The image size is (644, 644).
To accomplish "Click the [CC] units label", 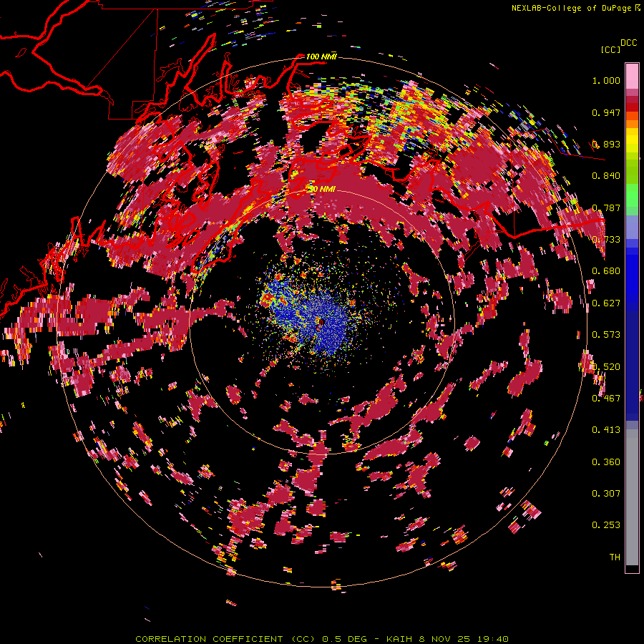I will [611, 49].
